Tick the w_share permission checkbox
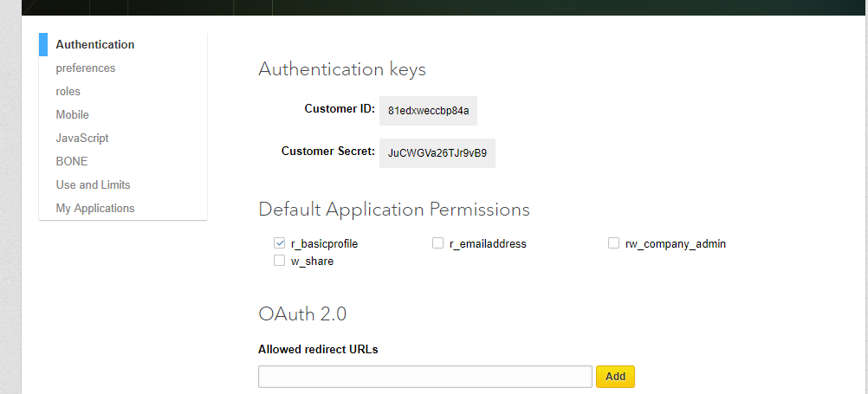Image resolution: width=868 pixels, height=394 pixels. [280, 260]
